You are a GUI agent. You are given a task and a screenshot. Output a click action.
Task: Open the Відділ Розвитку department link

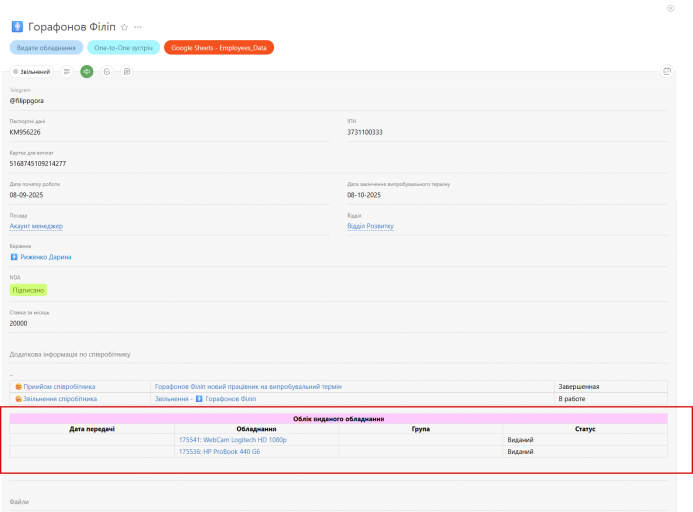point(370,226)
